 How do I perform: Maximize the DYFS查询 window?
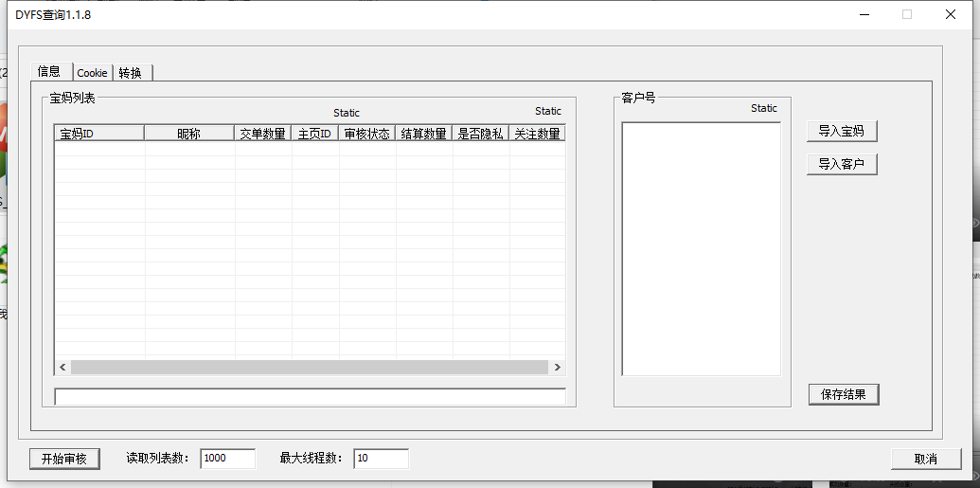[x=907, y=14]
